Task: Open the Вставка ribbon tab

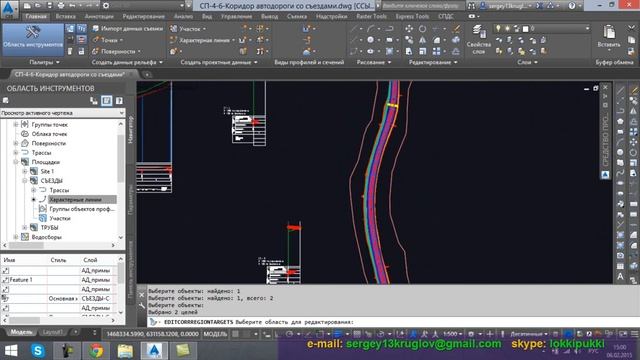Action: [66, 16]
